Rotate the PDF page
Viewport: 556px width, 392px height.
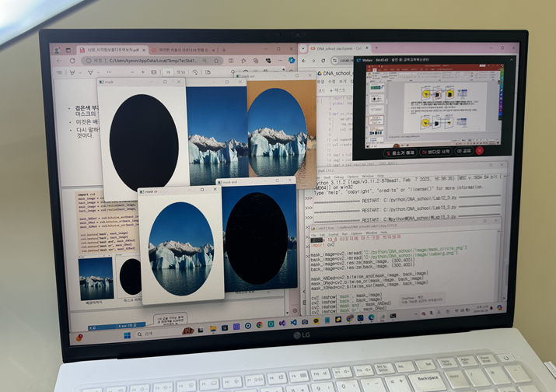click(194, 72)
